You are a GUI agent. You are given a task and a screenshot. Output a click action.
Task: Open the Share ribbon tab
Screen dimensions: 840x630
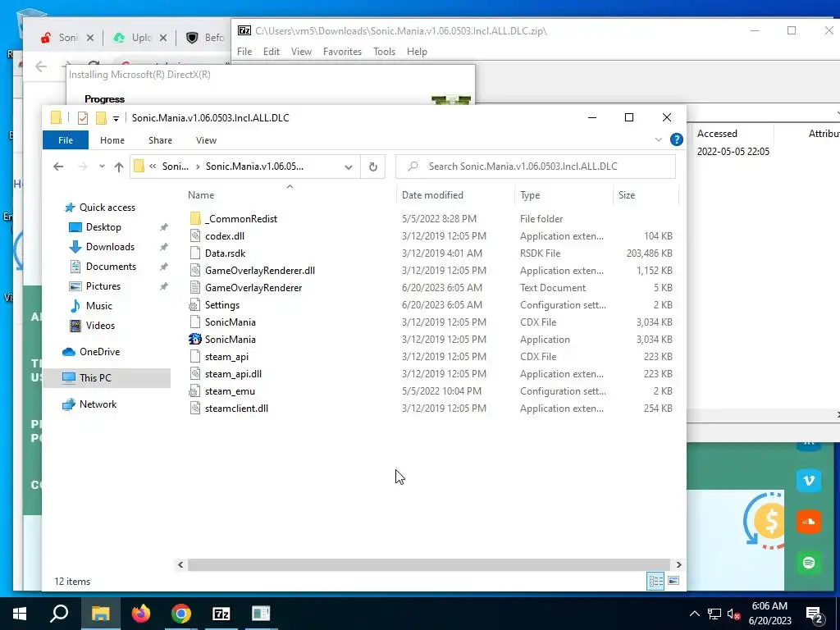pyautogui.click(x=160, y=139)
